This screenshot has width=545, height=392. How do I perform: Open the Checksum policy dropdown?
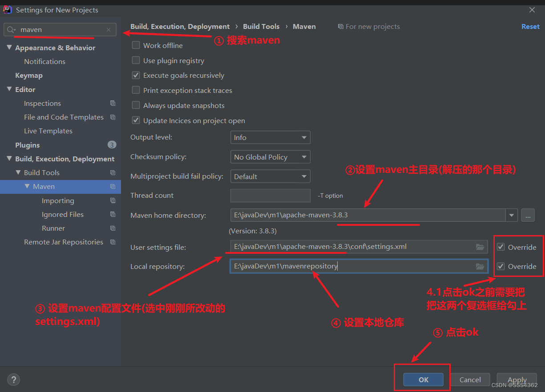(270, 157)
